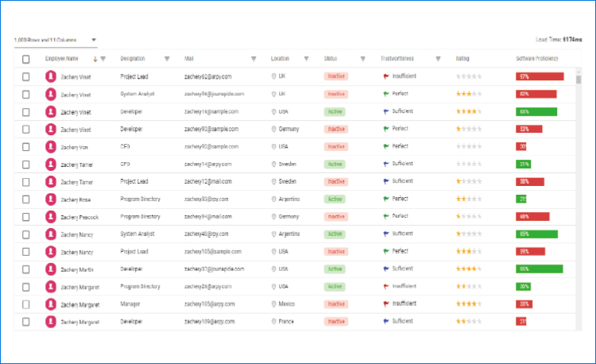
Task: Click the avatar icon for Zachery Peacock
Action: [51, 217]
